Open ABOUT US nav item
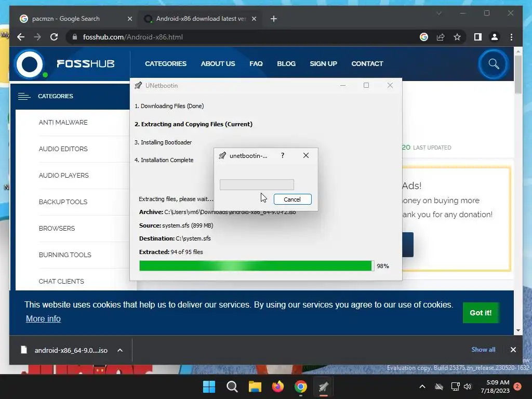The width and height of the screenshot is (532, 399). [x=218, y=64]
